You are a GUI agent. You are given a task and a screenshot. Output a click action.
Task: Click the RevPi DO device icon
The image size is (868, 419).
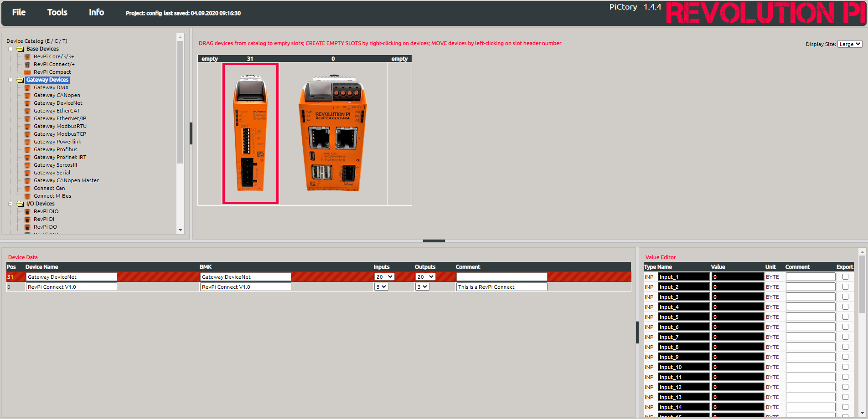click(x=27, y=227)
